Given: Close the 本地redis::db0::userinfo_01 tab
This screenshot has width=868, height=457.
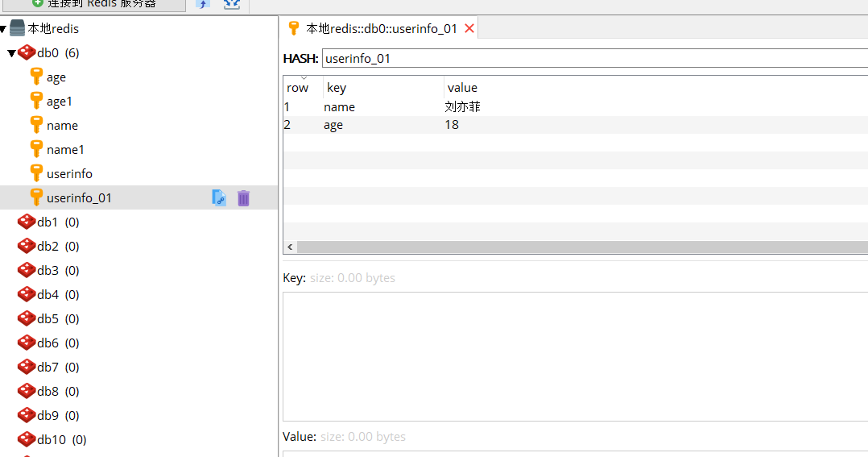Looking at the screenshot, I should pyautogui.click(x=469, y=28).
